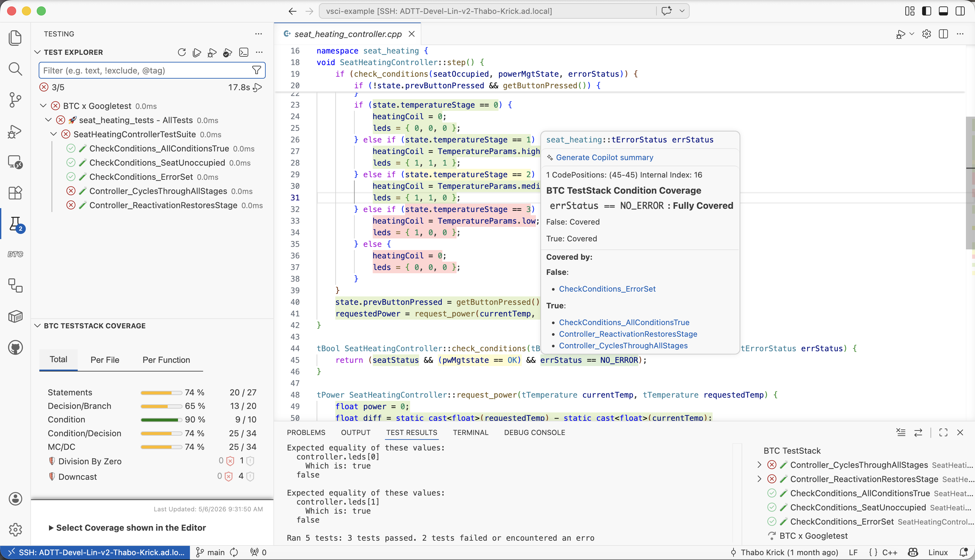Screen dimensions: 975x560
Task: Click Condition coverage green progress bar
Action: tap(161, 420)
